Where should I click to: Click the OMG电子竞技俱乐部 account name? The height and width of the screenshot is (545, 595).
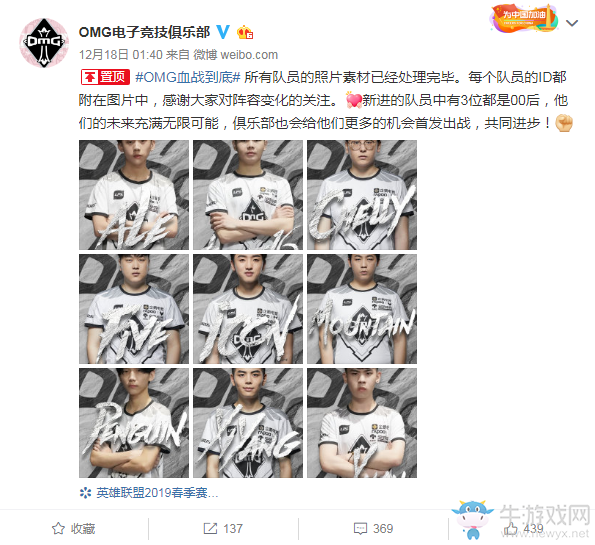(144, 32)
